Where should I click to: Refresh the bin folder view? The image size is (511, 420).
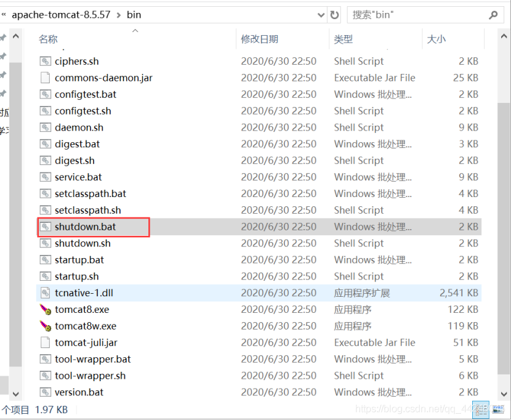[x=334, y=15]
